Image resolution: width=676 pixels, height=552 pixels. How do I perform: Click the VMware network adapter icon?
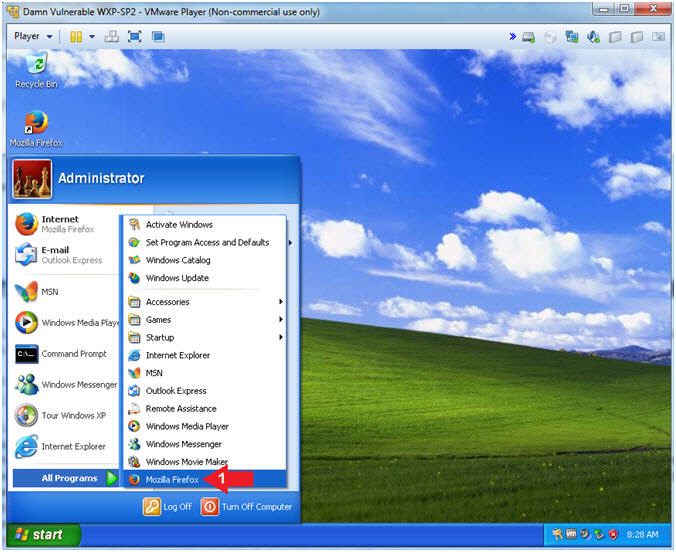(572, 37)
